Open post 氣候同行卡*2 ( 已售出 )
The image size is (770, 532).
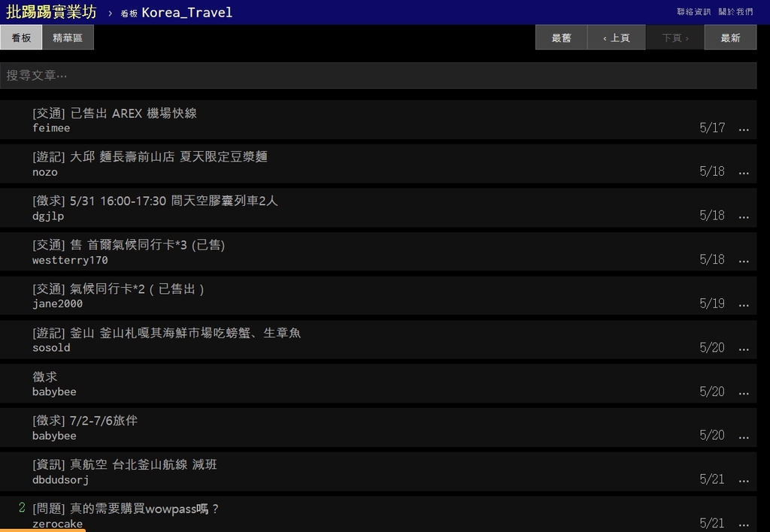(118, 289)
